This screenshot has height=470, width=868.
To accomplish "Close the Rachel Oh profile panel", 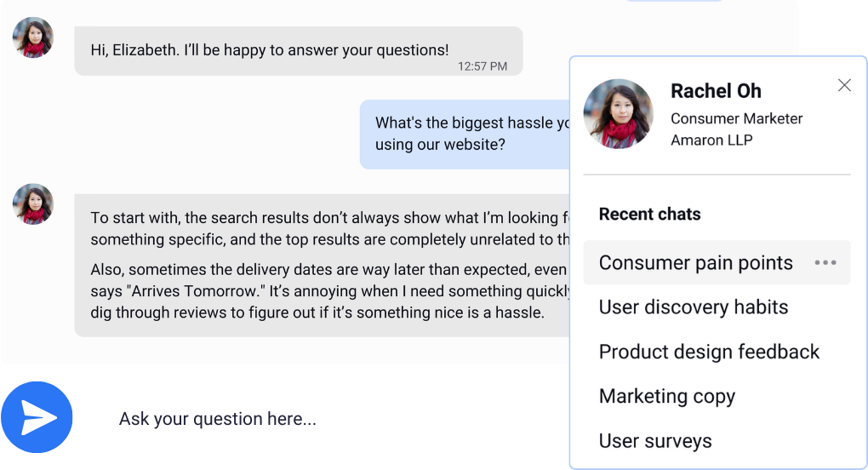I will (844, 85).
